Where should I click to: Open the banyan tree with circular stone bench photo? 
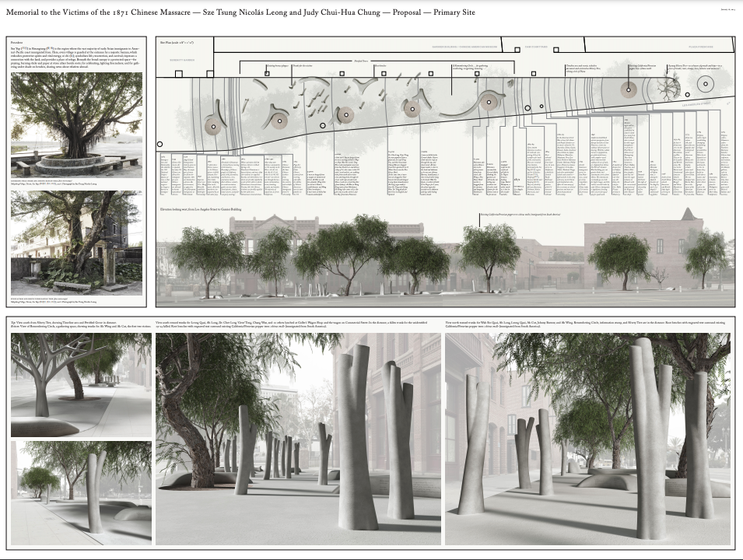76,125
